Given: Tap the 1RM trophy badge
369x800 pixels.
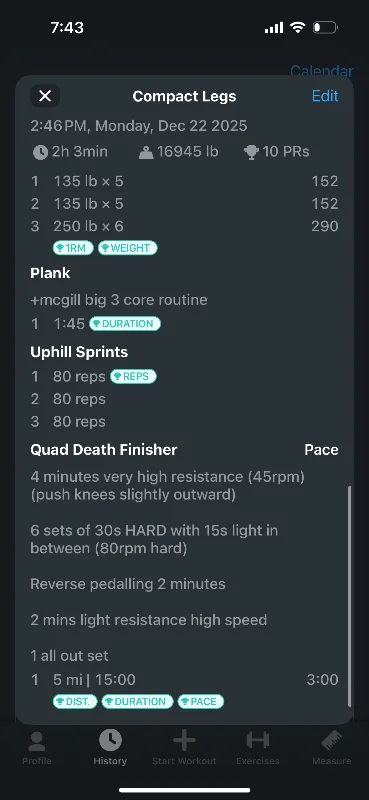Looking at the screenshot, I should pos(73,248).
